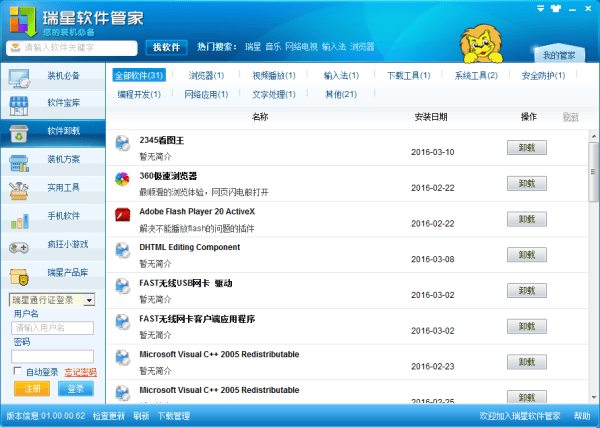Uninstall FAST无线USB网卡 驱动 with 卸载 button
The height and width of the screenshot is (428, 600).
527,291
